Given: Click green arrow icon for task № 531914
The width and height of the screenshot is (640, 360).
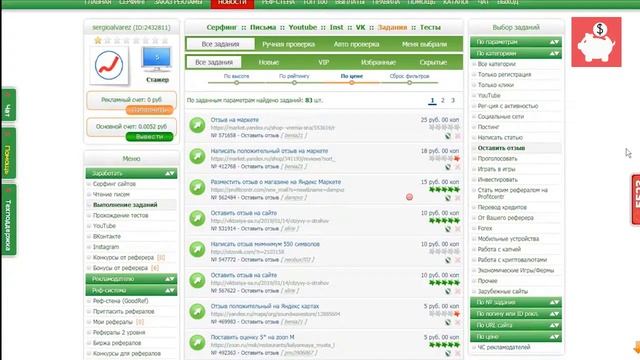Looking at the screenshot, I should 197,218.
